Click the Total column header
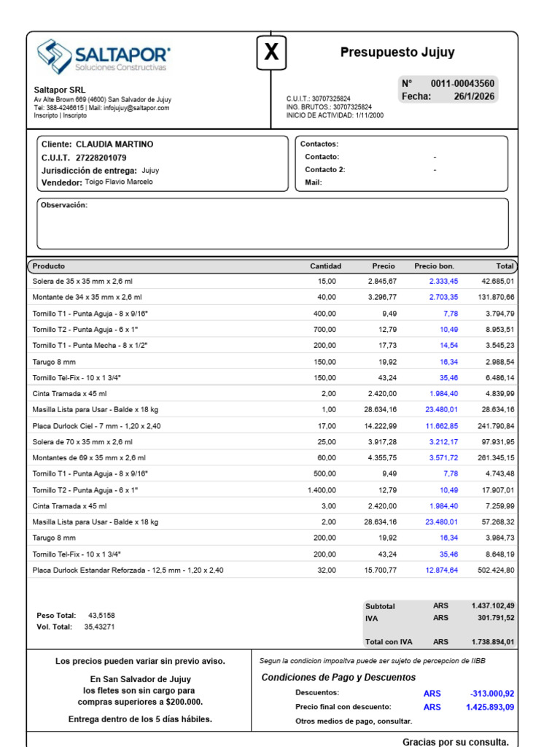This screenshot has height=747, width=560. (x=505, y=266)
